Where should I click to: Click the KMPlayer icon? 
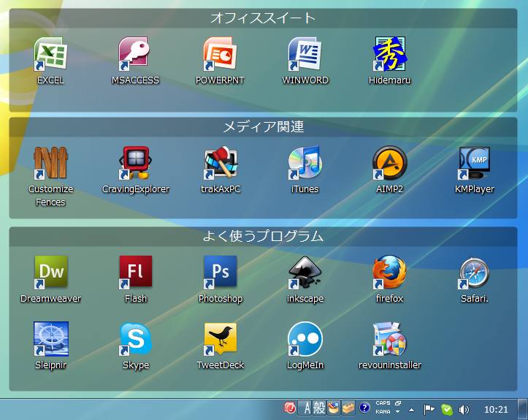tap(475, 163)
